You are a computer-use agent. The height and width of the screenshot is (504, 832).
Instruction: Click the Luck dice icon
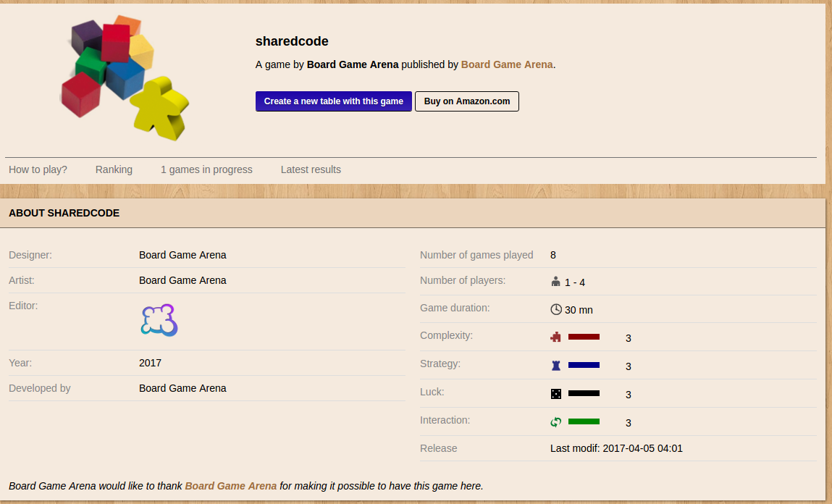pos(555,393)
